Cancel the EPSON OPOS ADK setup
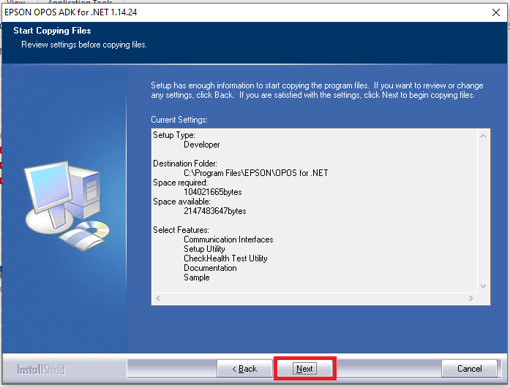The height and width of the screenshot is (387, 510). (469, 368)
